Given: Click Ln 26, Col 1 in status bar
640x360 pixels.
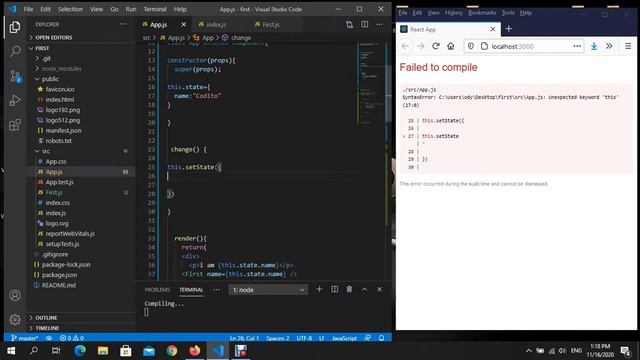Looking at the screenshot, I should tap(244, 338).
